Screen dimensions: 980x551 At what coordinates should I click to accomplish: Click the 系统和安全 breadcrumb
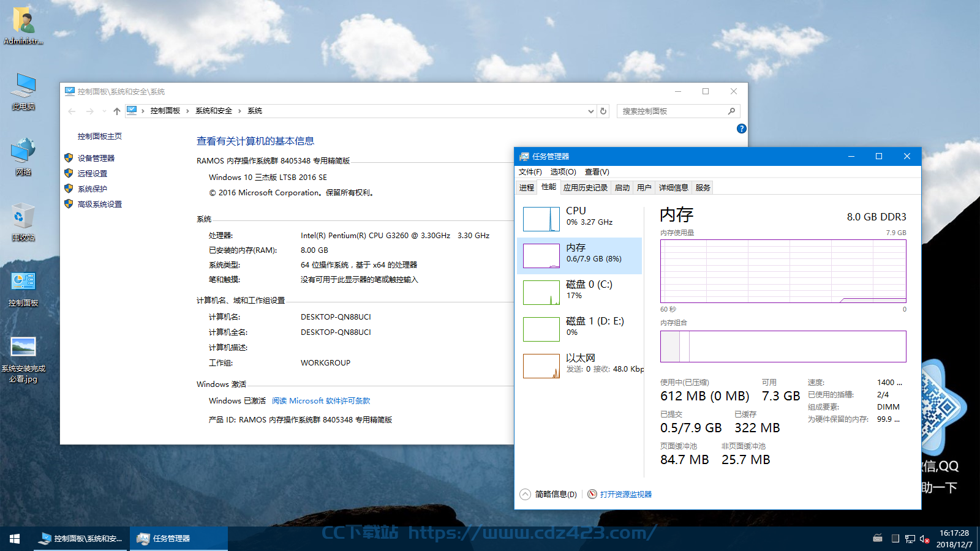click(x=214, y=111)
